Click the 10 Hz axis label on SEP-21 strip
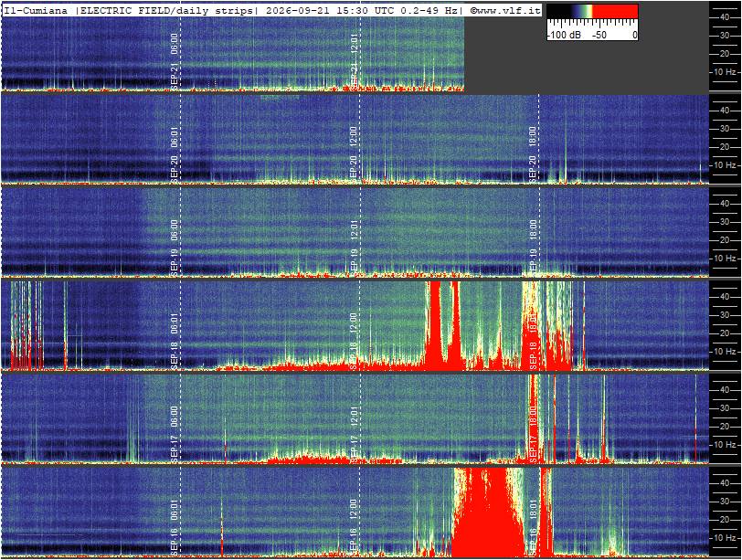 point(725,72)
